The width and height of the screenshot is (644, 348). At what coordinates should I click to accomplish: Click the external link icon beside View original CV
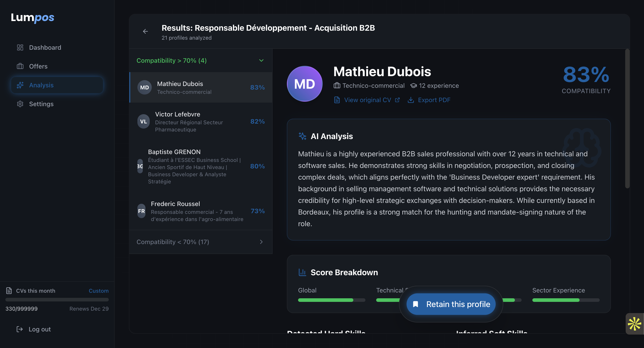coord(397,100)
